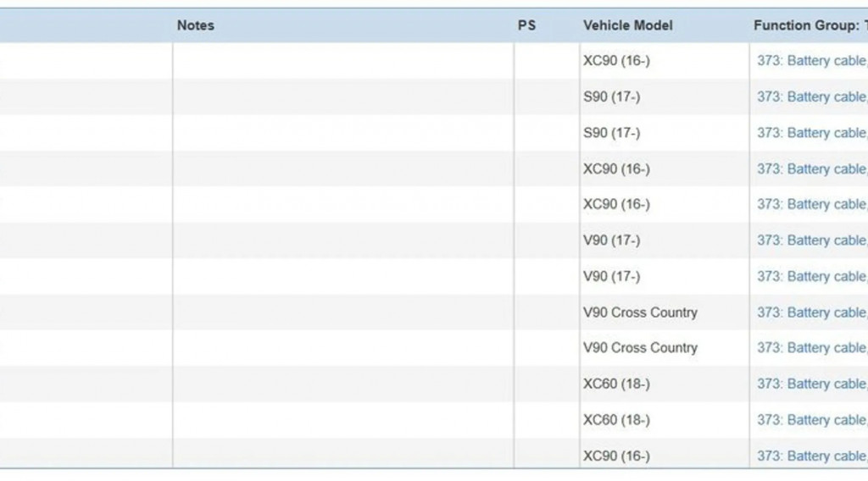Sort by the Vehicle Model column header
The height and width of the screenshot is (481, 868).
pyautogui.click(x=627, y=25)
